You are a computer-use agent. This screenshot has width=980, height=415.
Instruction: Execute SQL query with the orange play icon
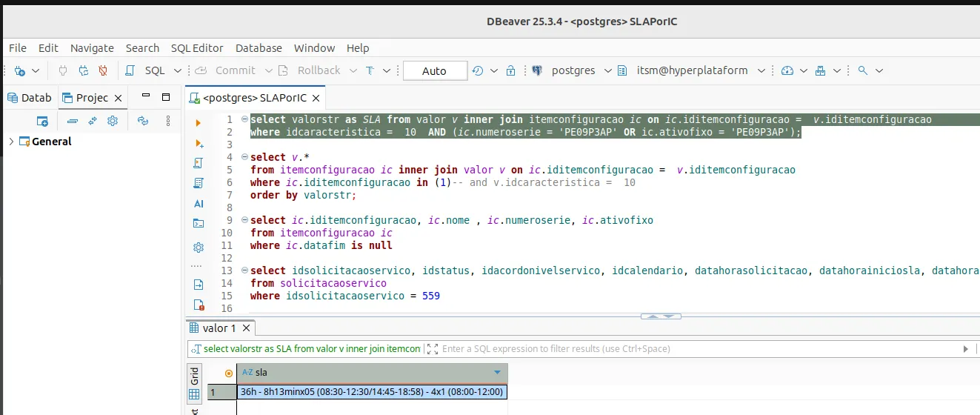(x=198, y=122)
